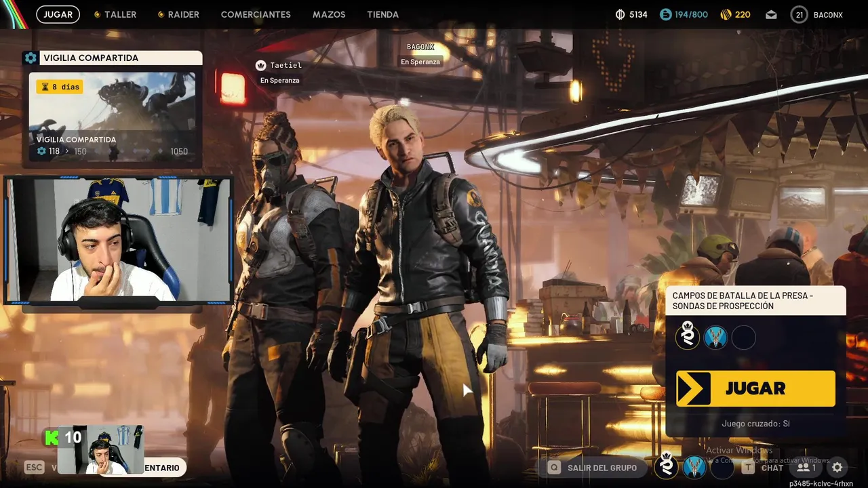Click the 5134 coin balance value
Viewport: 868px width, 488px height.
click(x=638, y=14)
